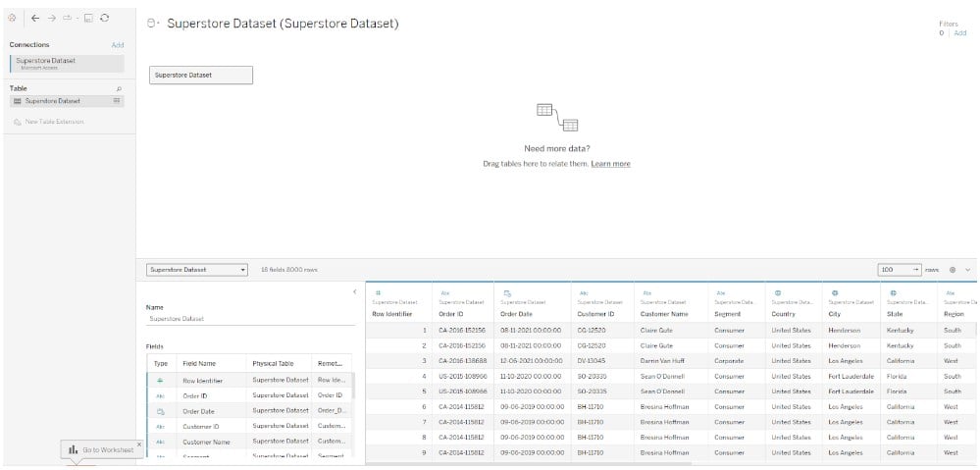Change Customer Name column Abc type icon
Viewport: 980px width, 470px height.
click(646, 292)
